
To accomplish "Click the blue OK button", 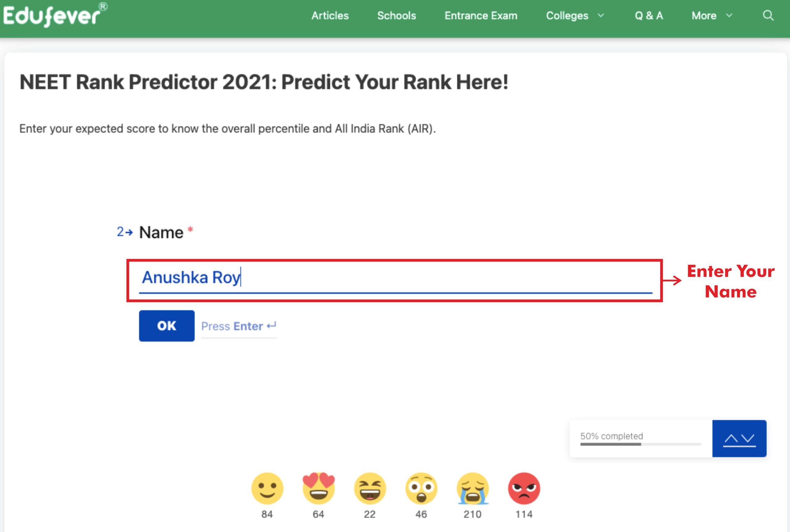I will point(167,326).
